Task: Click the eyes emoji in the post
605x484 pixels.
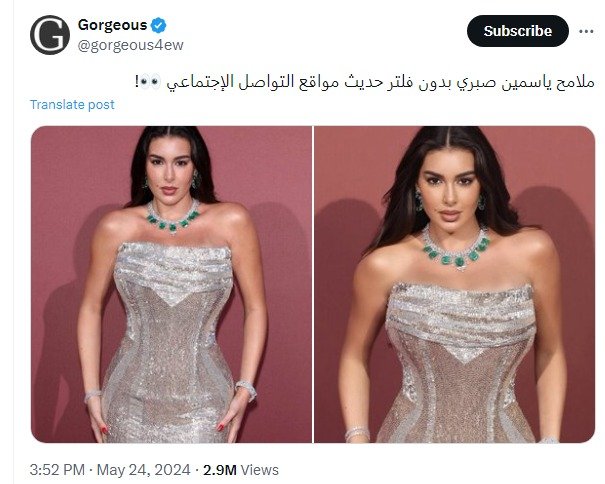Action: pyautogui.click(x=150, y=82)
